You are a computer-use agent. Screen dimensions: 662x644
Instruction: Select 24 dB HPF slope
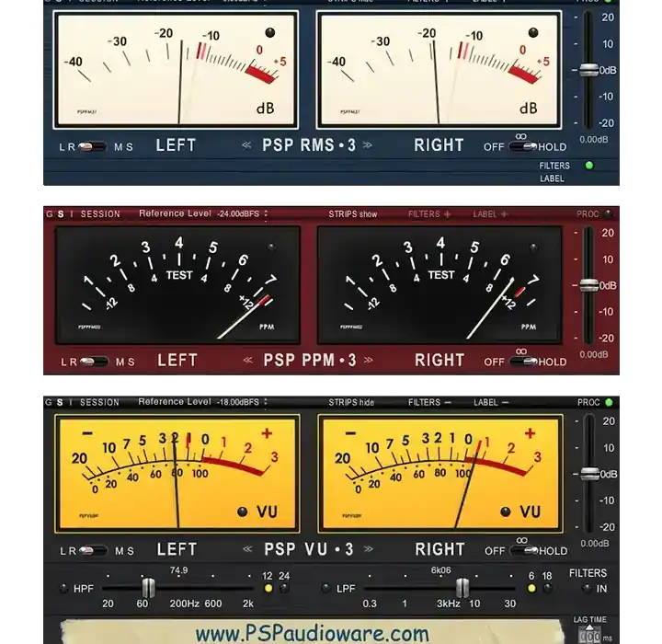(x=284, y=588)
